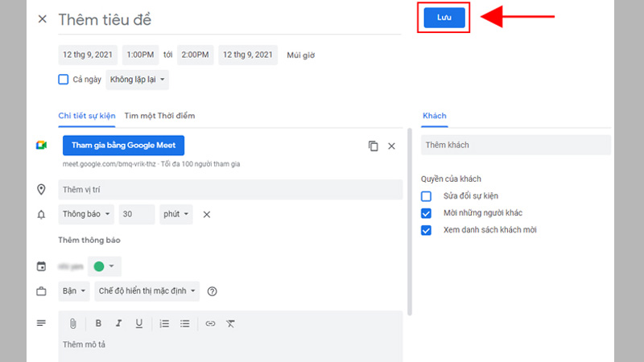The height and width of the screenshot is (362, 644).
Task: Remove formatting from the description
Action: coord(230,323)
